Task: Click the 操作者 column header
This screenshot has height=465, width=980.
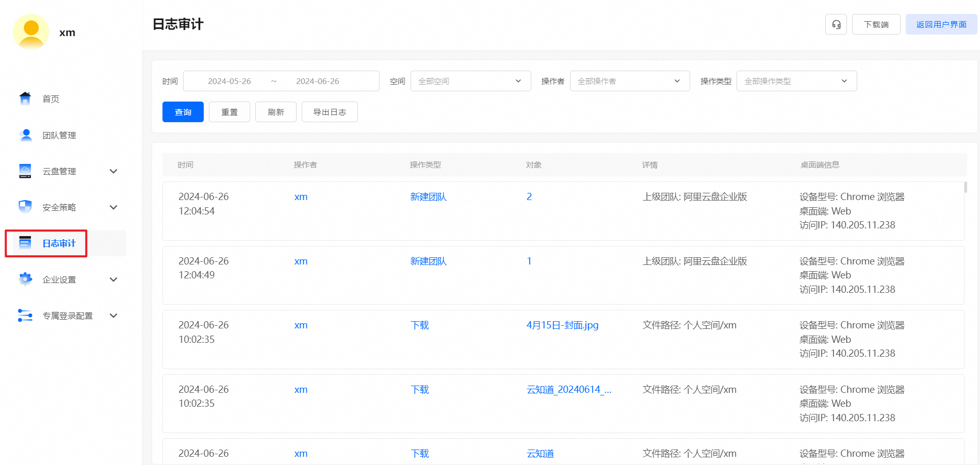Action: (x=305, y=165)
